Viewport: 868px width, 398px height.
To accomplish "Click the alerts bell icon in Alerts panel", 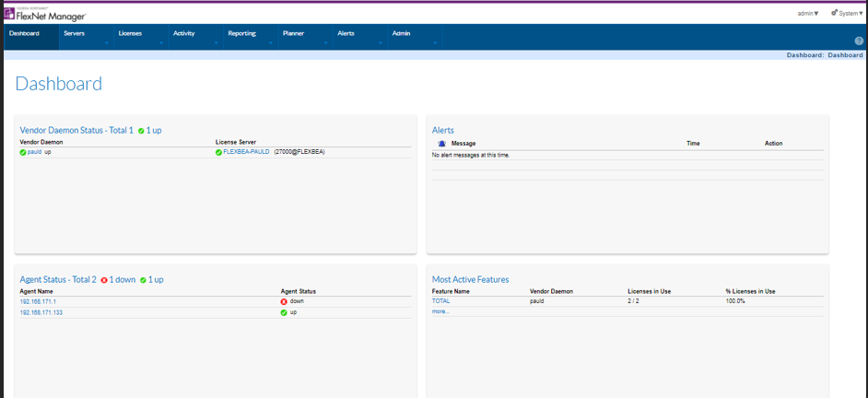I will pyautogui.click(x=441, y=144).
